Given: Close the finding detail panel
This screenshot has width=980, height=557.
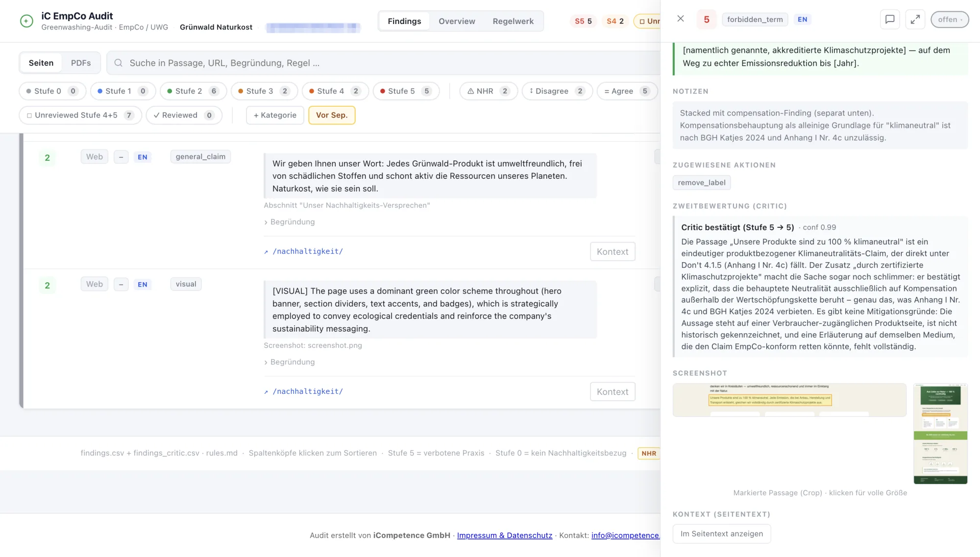Looking at the screenshot, I should tap(681, 19).
